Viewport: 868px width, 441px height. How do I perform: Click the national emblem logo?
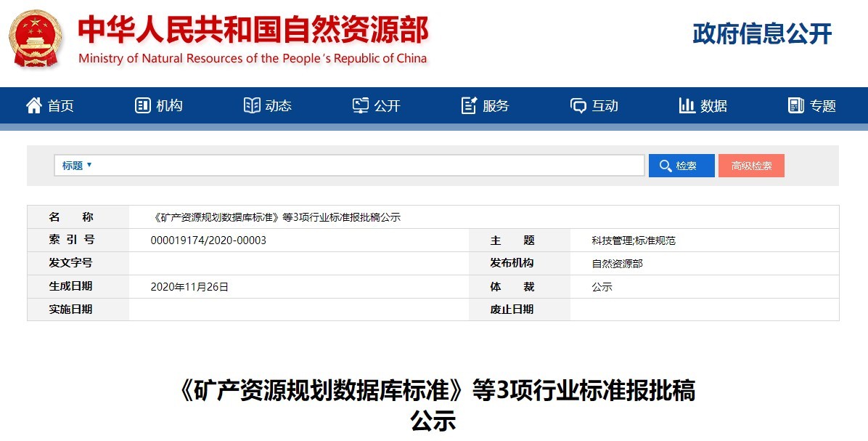(x=33, y=36)
